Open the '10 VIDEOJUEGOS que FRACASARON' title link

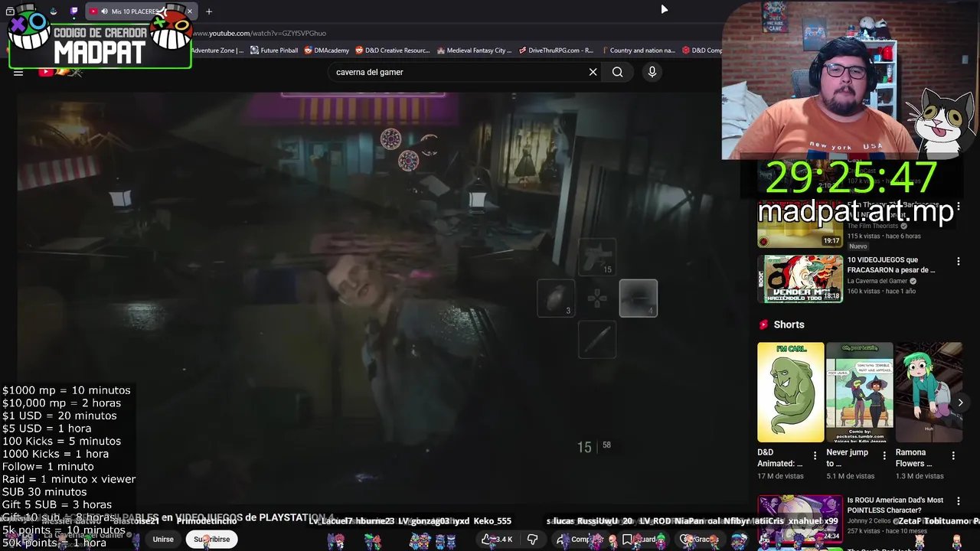(x=891, y=265)
